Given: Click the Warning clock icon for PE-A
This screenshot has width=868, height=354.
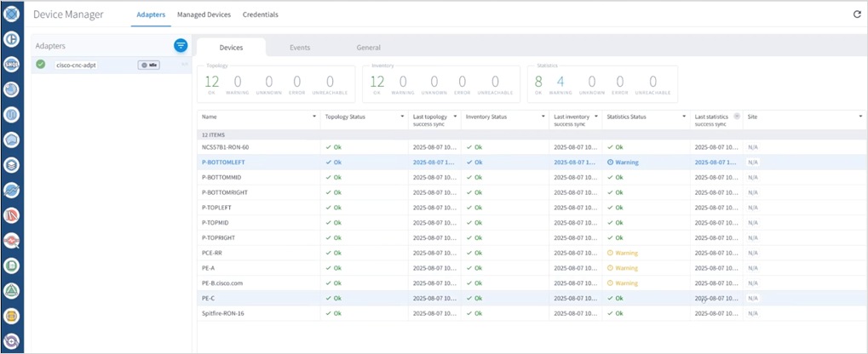Looking at the screenshot, I should [610, 268].
